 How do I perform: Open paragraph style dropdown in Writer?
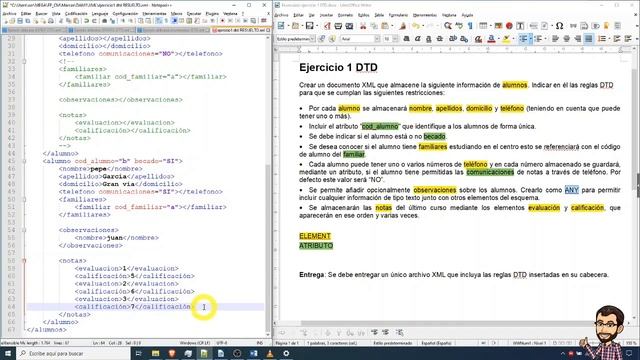point(313,38)
